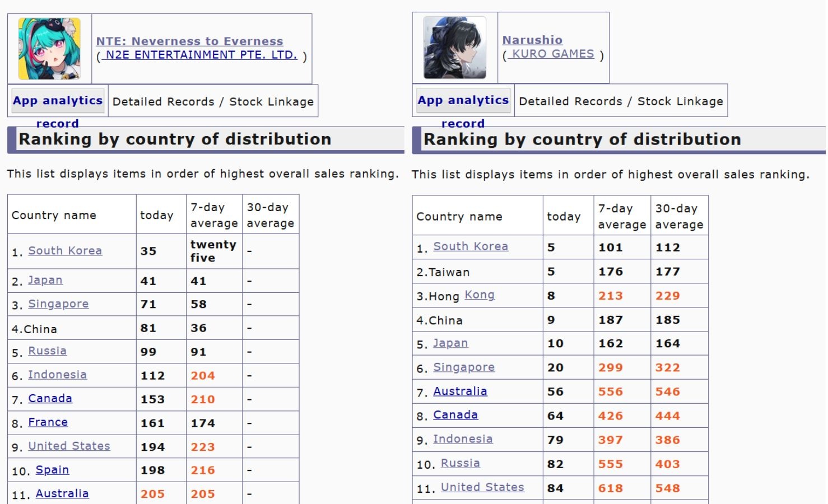Open Russia link in NTE table

pyautogui.click(x=47, y=351)
